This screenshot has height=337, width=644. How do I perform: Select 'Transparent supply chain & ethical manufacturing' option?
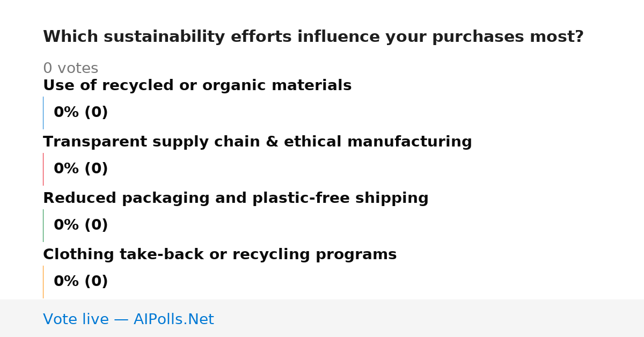(x=258, y=142)
